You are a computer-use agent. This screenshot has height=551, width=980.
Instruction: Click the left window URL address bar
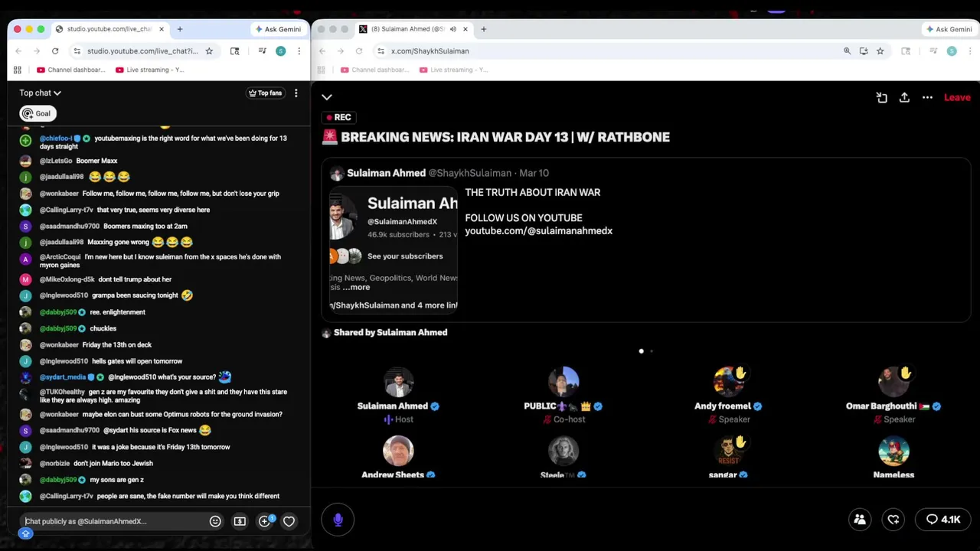[142, 51]
